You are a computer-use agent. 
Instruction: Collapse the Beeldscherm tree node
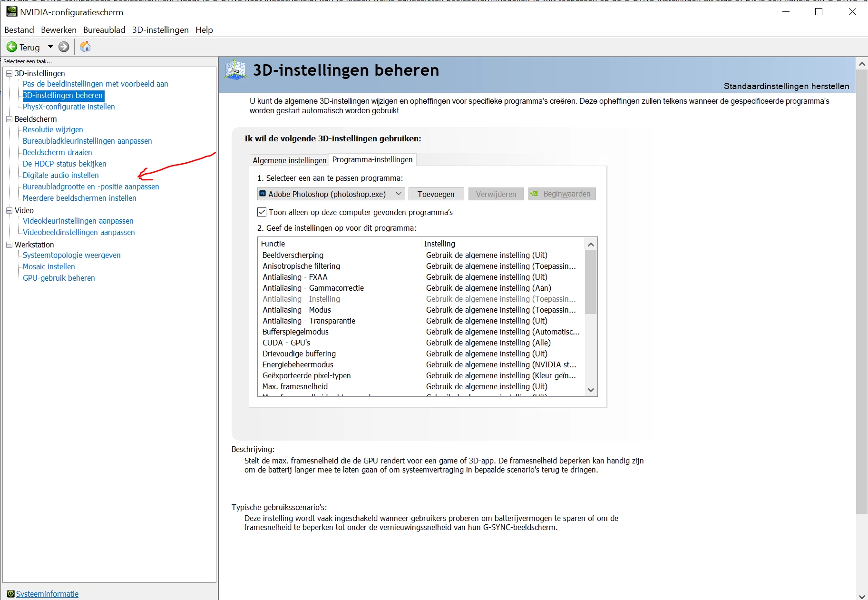pyautogui.click(x=9, y=119)
